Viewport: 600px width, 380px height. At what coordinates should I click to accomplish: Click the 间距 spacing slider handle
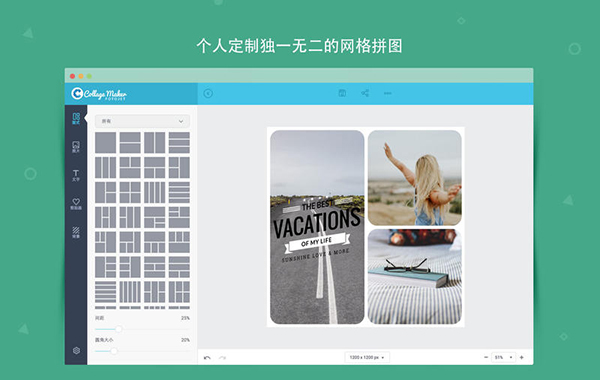(119, 329)
